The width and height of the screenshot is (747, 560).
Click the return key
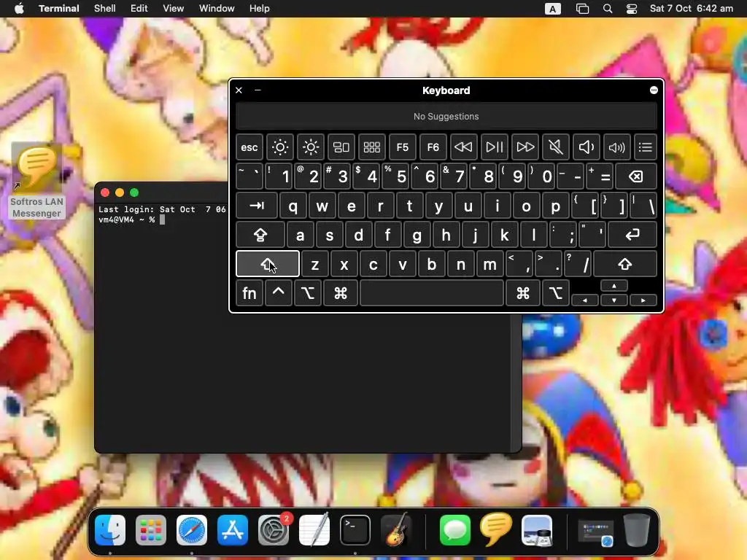[x=632, y=235]
